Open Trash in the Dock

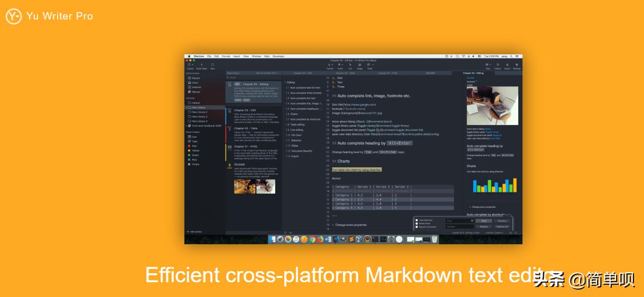coord(434,239)
